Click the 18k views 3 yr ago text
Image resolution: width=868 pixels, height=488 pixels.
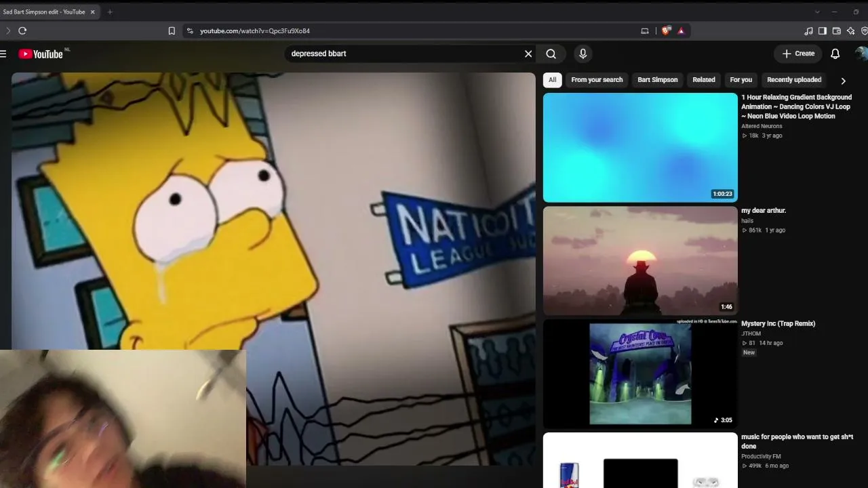tap(762, 136)
